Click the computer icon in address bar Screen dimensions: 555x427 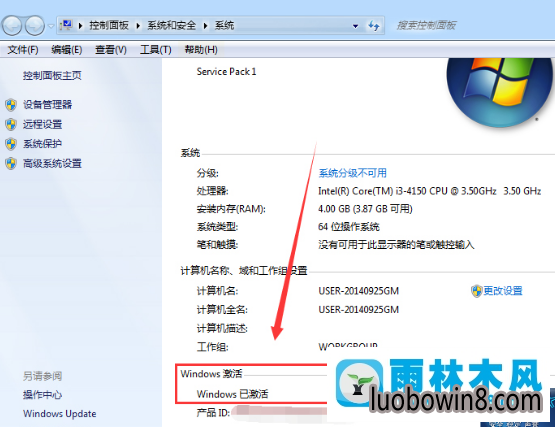(66, 25)
